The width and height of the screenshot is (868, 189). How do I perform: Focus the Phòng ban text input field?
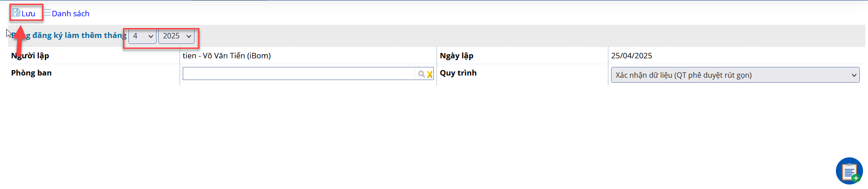tap(299, 74)
